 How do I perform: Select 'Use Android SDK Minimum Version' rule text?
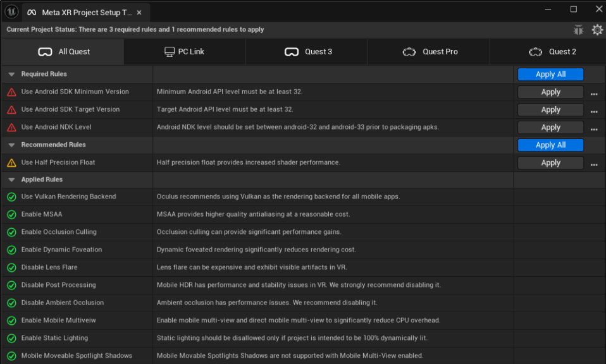pos(75,92)
